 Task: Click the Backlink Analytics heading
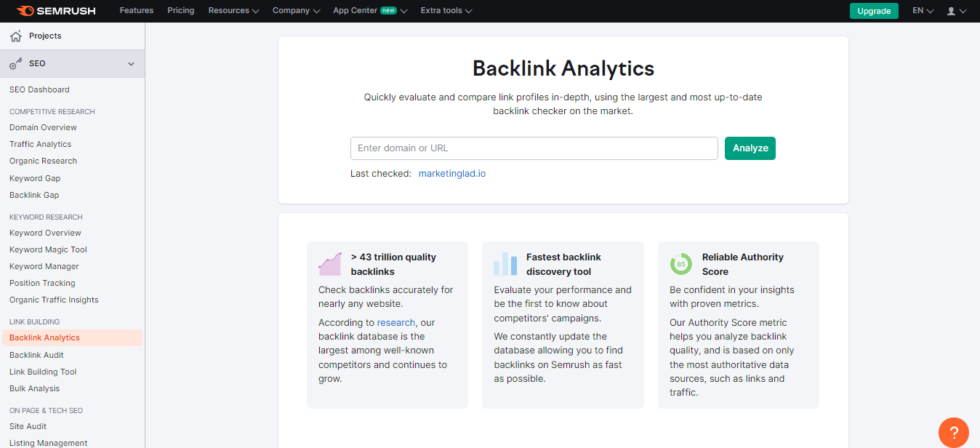pyautogui.click(x=563, y=68)
